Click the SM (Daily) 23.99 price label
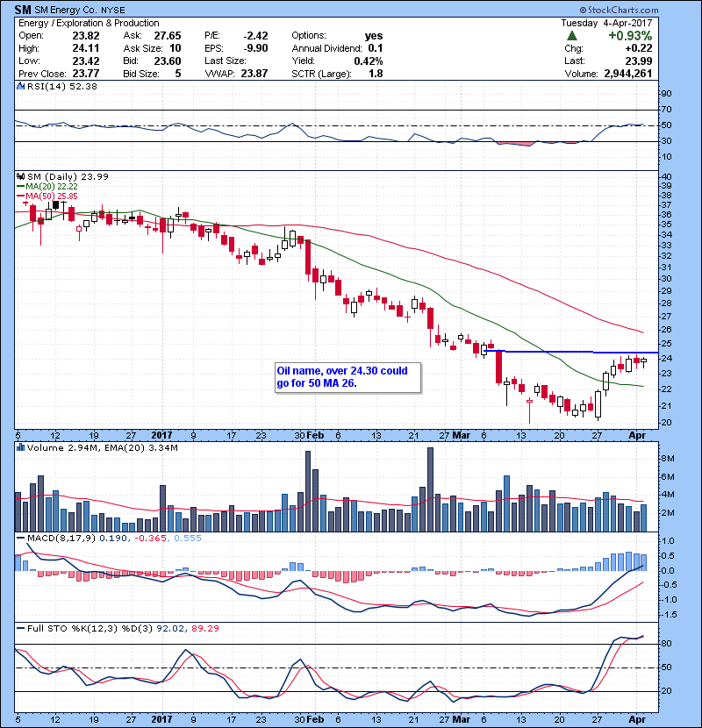 click(68, 176)
